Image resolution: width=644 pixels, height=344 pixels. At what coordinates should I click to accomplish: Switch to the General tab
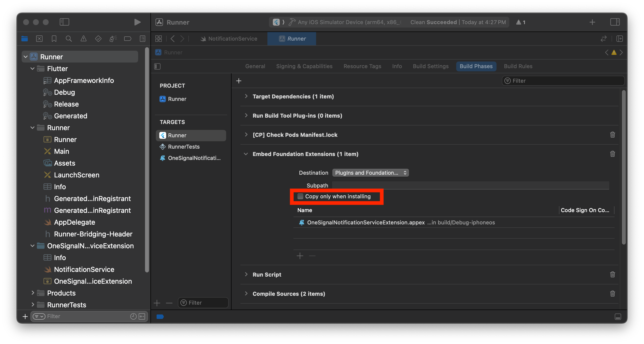pos(255,66)
